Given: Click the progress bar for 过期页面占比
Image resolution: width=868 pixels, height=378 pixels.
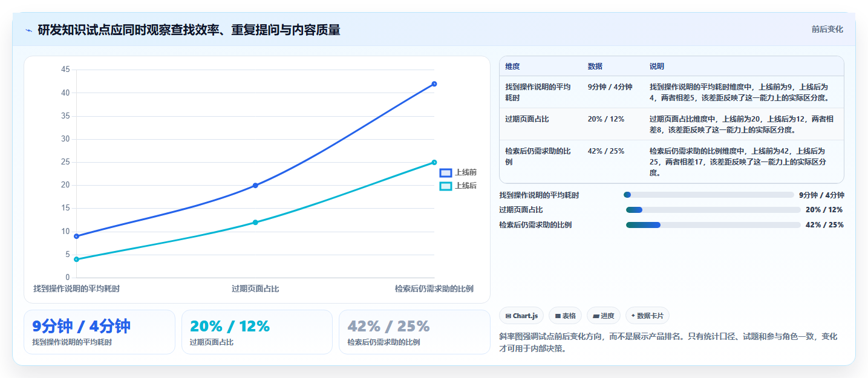Looking at the screenshot, I should pos(713,210).
